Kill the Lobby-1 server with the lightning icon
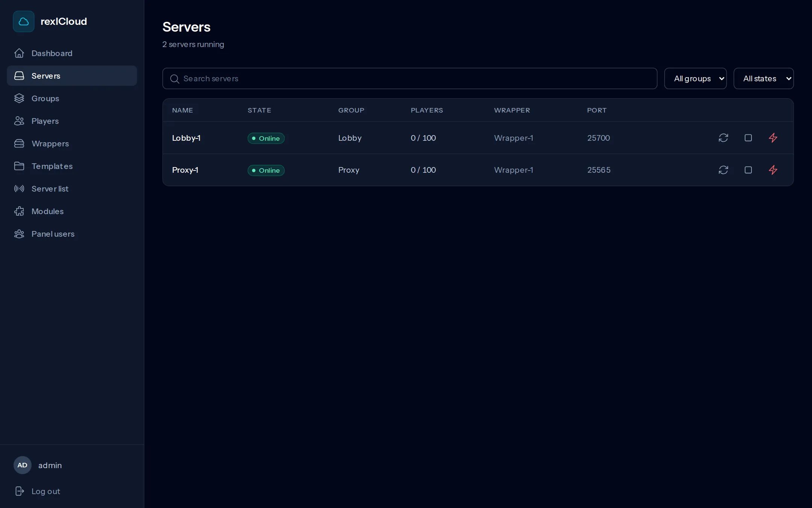The height and width of the screenshot is (508, 812). pos(773,138)
